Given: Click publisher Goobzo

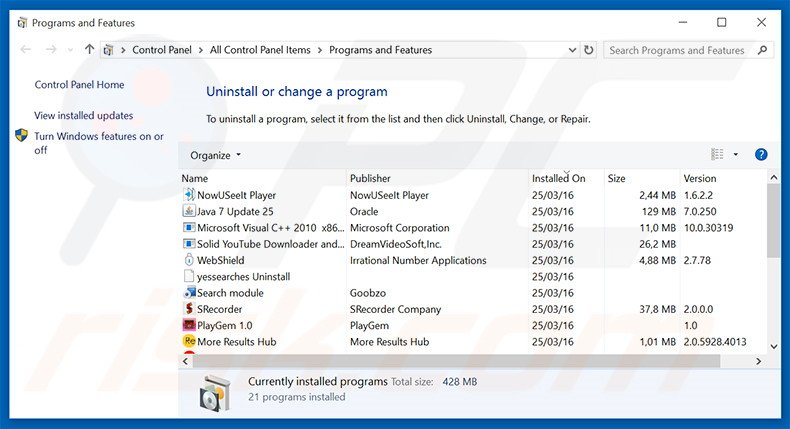Looking at the screenshot, I should (368, 292).
